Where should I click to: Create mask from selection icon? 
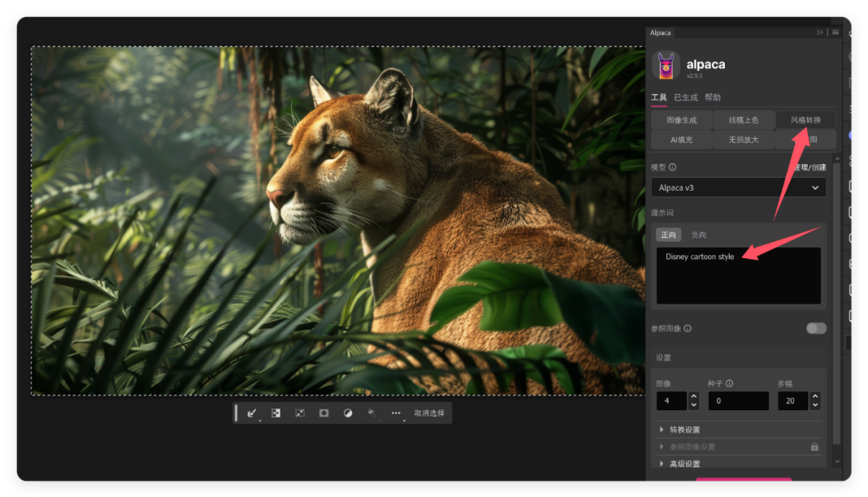(324, 413)
